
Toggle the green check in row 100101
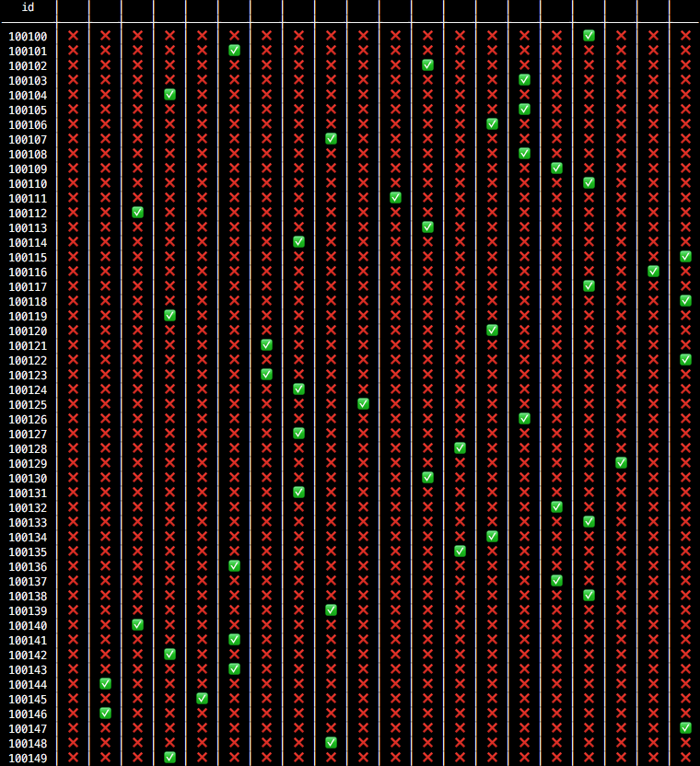234,51
